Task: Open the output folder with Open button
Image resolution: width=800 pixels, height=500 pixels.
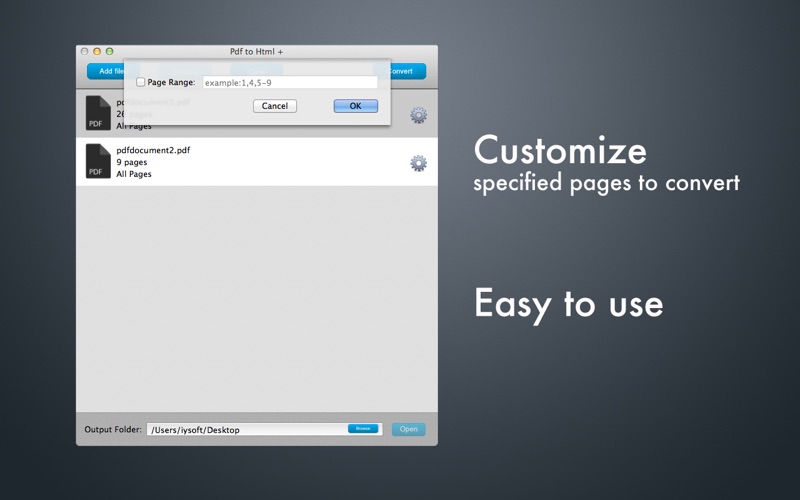Action: point(408,429)
